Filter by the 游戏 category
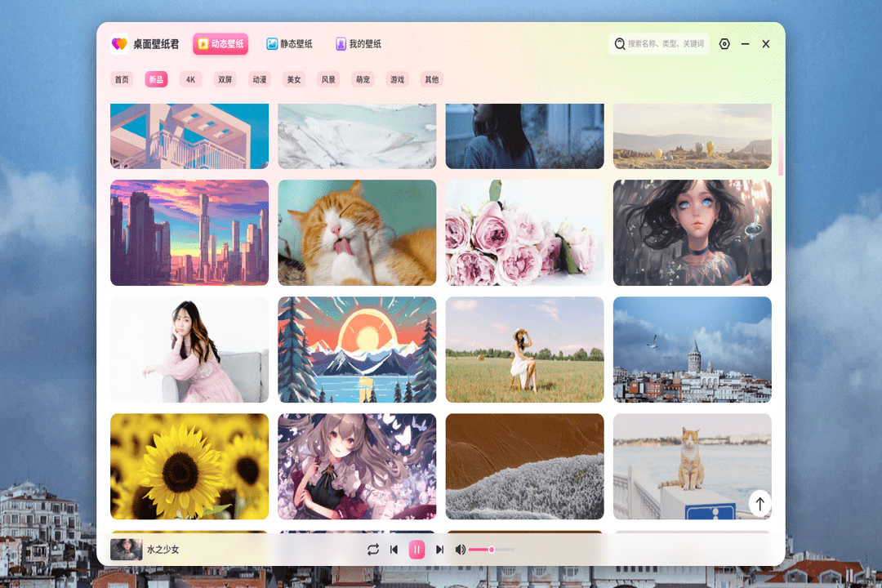882x588 pixels. tap(397, 79)
